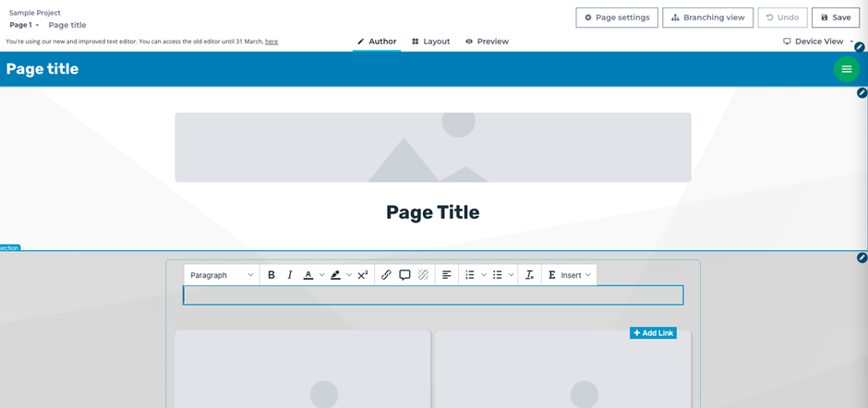Image resolution: width=868 pixels, height=408 pixels.
Task: Edit the grey lower section pencil icon
Action: (x=862, y=258)
